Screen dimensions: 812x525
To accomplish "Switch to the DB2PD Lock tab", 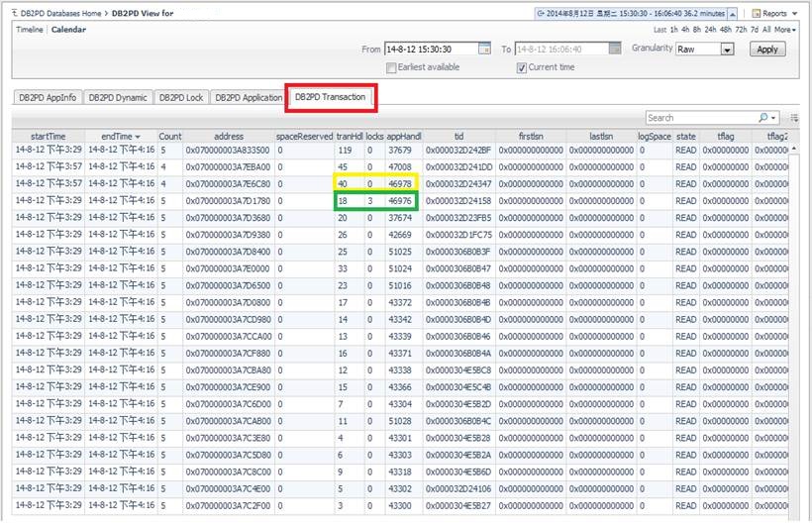I will (180, 98).
